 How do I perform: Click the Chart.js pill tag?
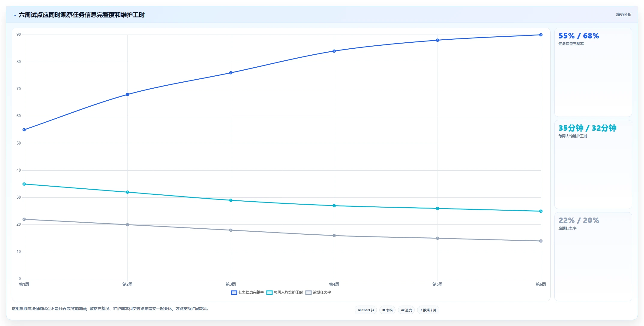pyautogui.click(x=366, y=310)
